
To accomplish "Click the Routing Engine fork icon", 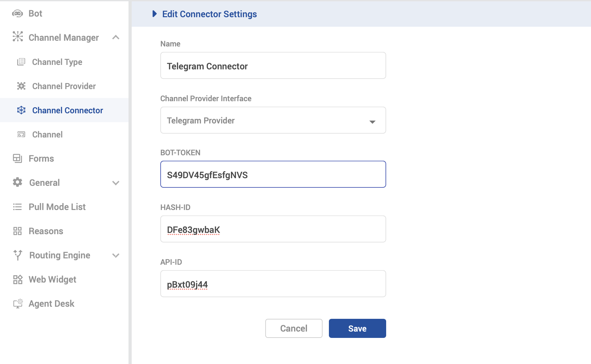I will pos(18,255).
